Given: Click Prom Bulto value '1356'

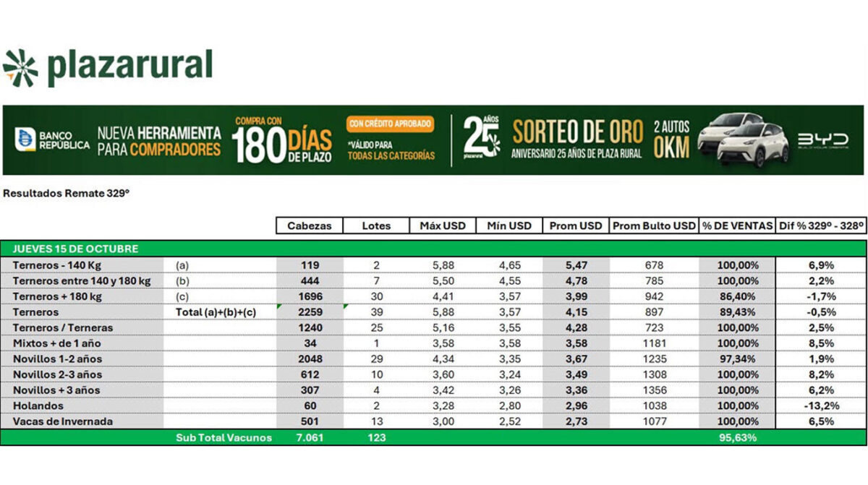Looking at the screenshot, I should click(654, 390).
